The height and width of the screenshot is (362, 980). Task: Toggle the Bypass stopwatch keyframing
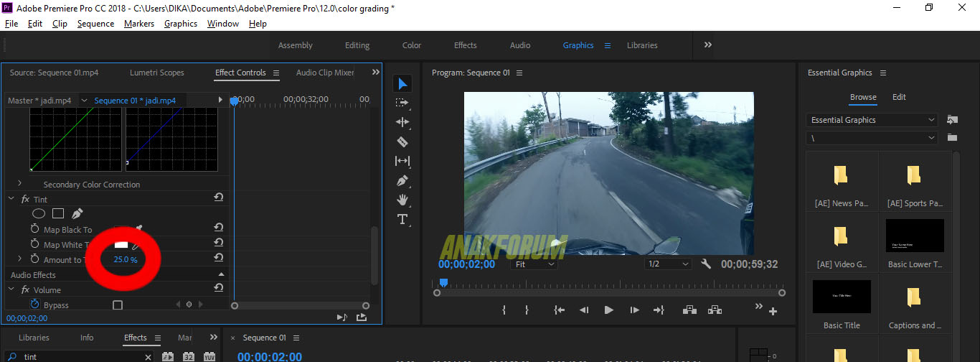point(34,305)
